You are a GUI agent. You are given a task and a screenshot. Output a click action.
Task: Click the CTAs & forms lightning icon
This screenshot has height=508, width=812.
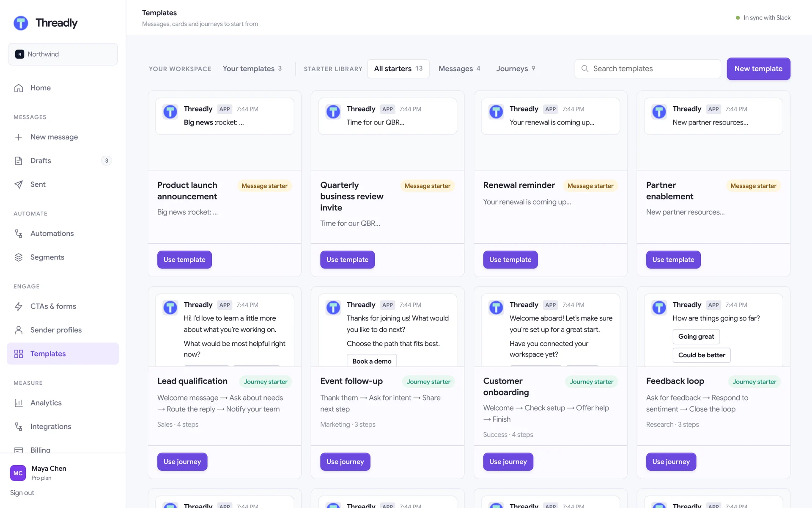click(x=19, y=306)
